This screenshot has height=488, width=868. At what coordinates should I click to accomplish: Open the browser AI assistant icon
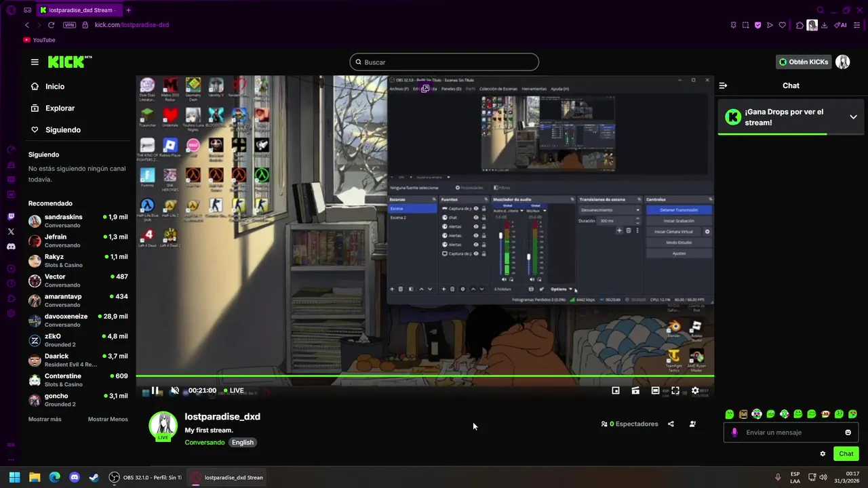(840, 25)
